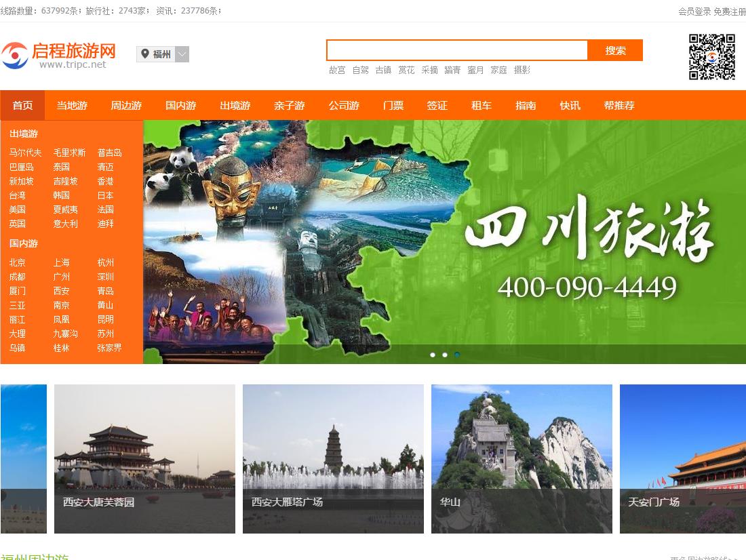Open the 张家界 destination link
Viewport: 746px width, 560px height.
[109, 348]
